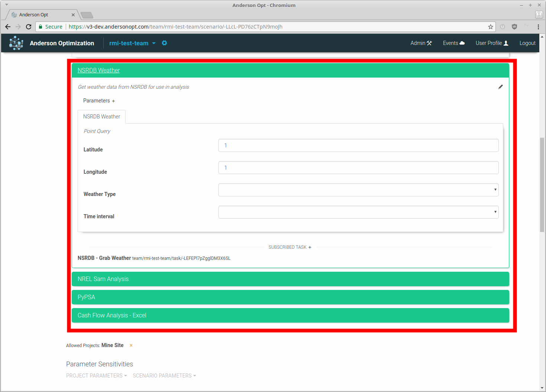
Task: Go to User Profile
Action: (492, 43)
